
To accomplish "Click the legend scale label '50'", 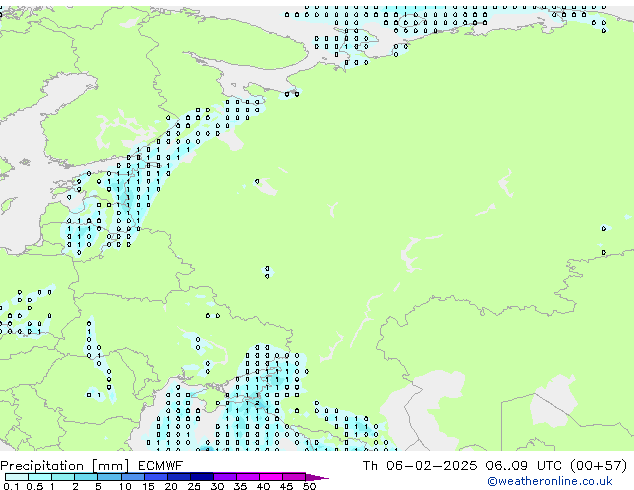I will [310, 486].
